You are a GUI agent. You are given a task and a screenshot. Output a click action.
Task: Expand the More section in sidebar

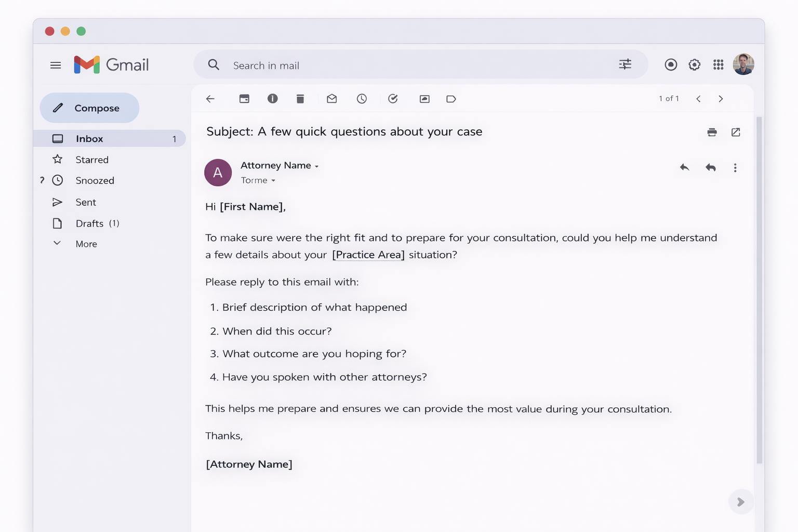click(86, 244)
